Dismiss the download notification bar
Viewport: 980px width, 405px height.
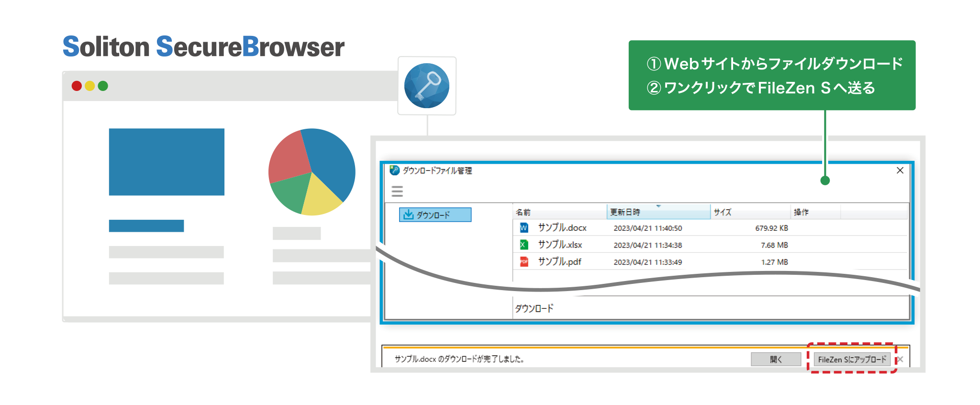point(900,359)
